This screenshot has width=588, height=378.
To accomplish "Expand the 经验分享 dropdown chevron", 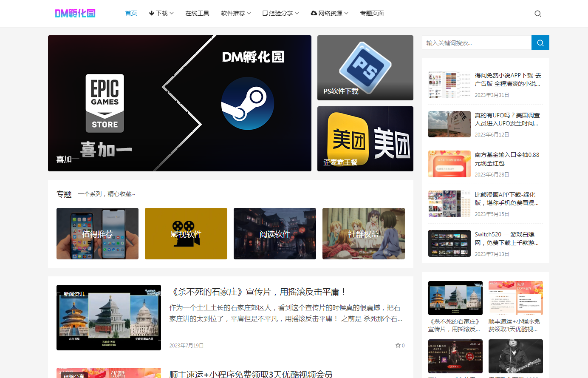I will [x=297, y=13].
